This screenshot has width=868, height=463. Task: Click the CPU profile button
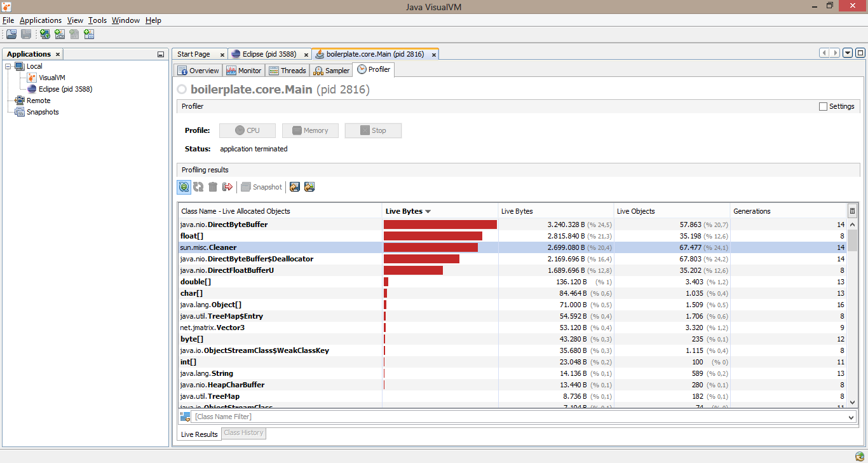pos(247,130)
